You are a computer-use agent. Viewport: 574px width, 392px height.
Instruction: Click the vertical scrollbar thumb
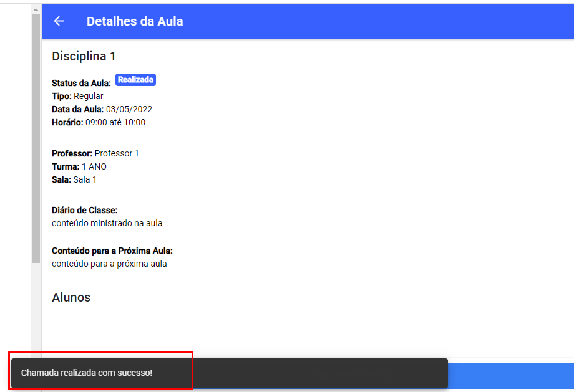coord(36,138)
